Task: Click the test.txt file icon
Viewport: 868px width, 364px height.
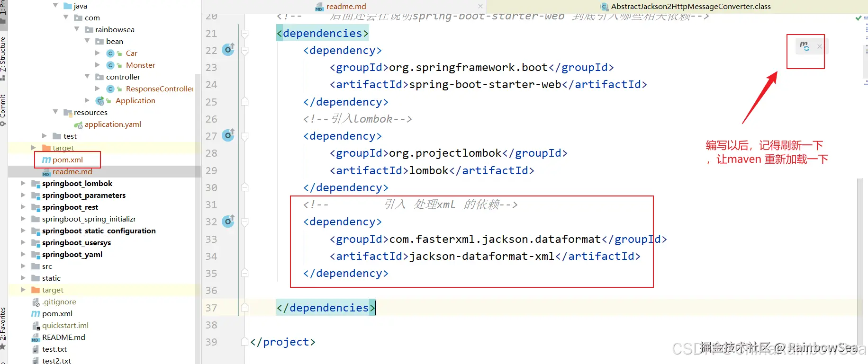Action: point(36,349)
